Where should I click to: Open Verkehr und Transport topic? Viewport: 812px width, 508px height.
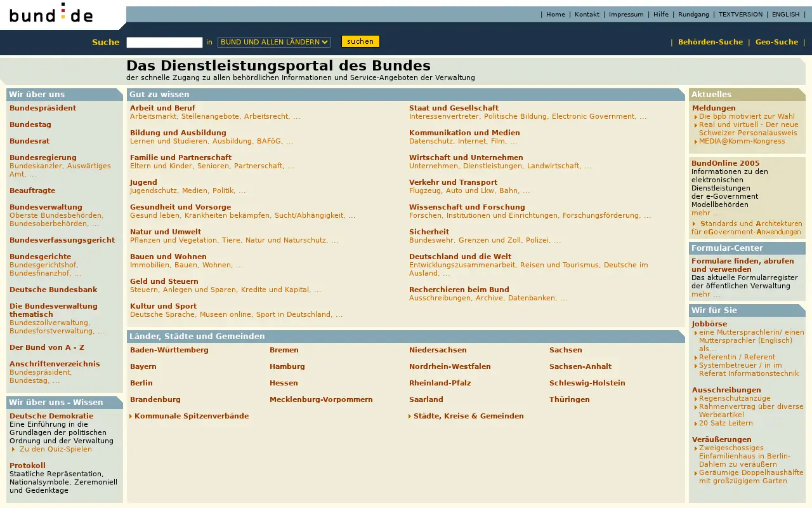[453, 183]
